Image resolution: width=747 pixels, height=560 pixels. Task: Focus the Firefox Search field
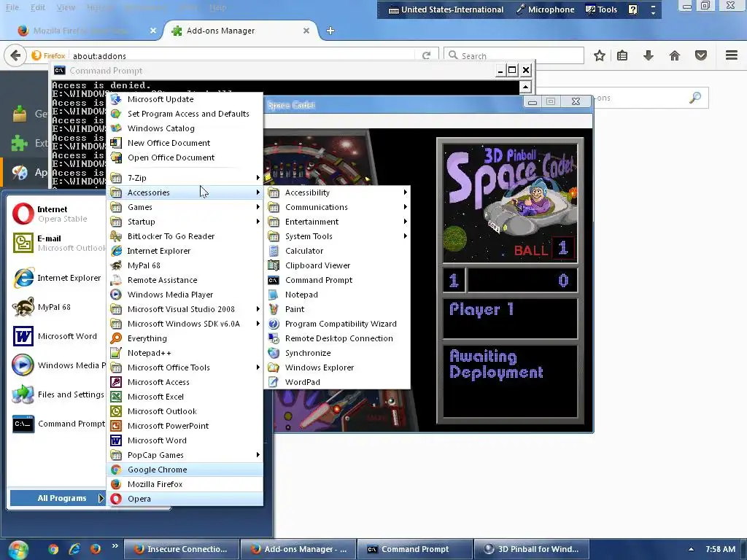click(514, 55)
